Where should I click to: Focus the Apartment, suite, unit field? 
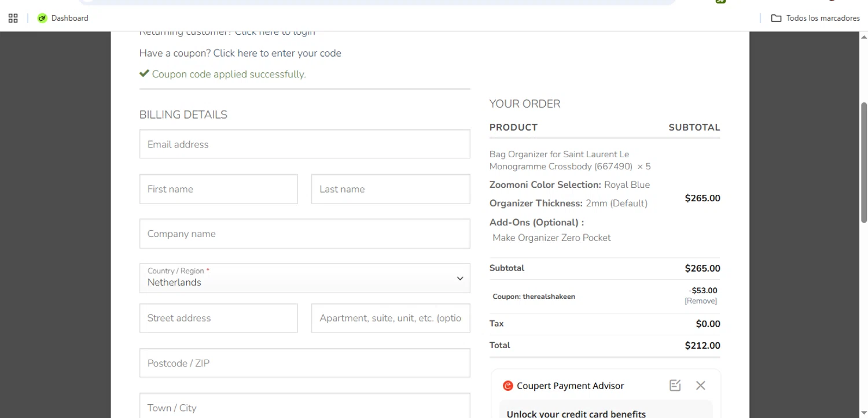click(x=391, y=318)
